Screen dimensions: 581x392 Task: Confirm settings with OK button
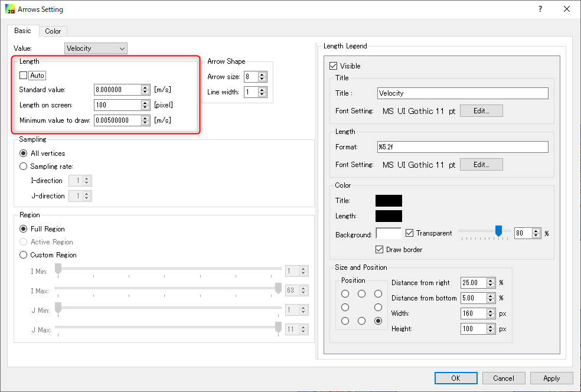point(456,378)
